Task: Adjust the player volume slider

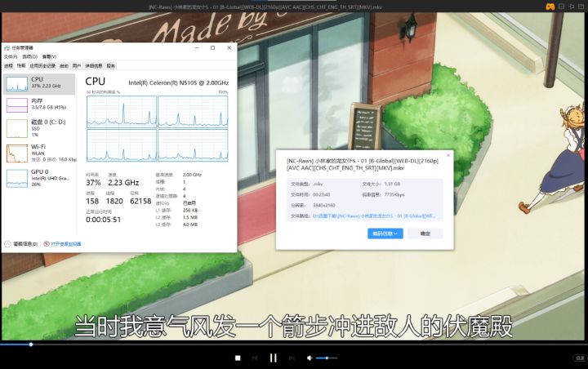Action: coord(327,358)
